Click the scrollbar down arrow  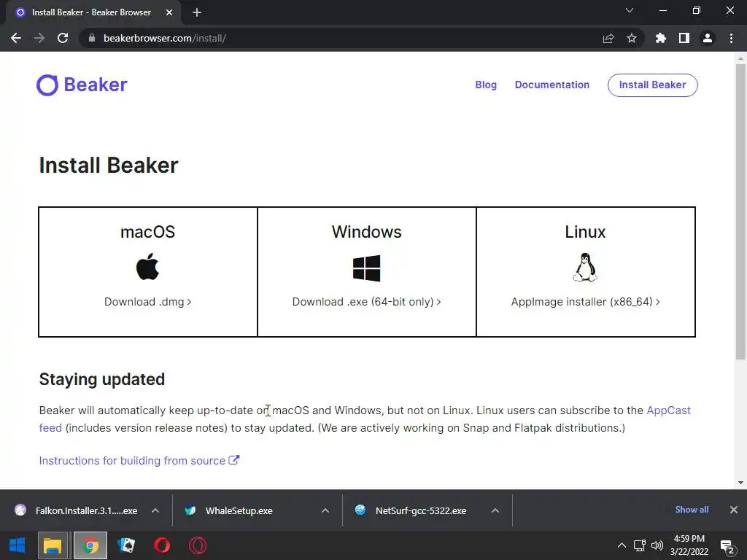tap(740, 483)
